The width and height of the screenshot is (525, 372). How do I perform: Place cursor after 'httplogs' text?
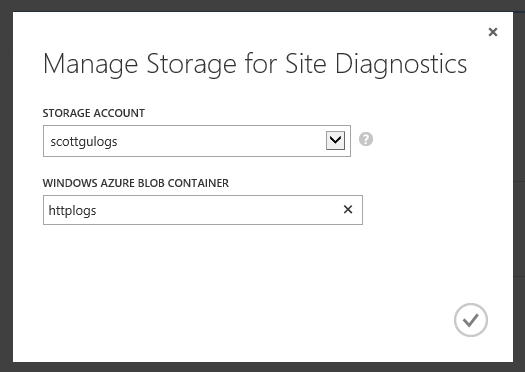tap(97, 211)
